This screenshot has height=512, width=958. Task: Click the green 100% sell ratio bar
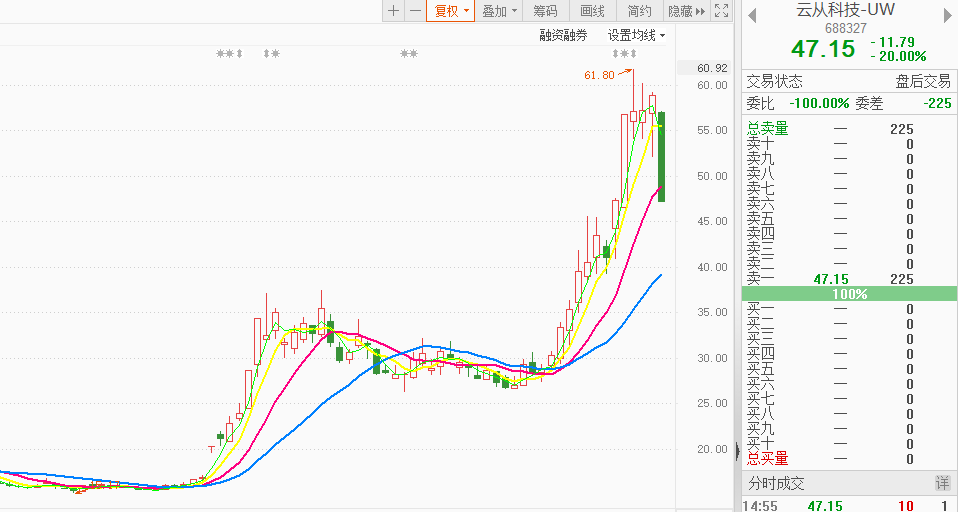pos(849,294)
